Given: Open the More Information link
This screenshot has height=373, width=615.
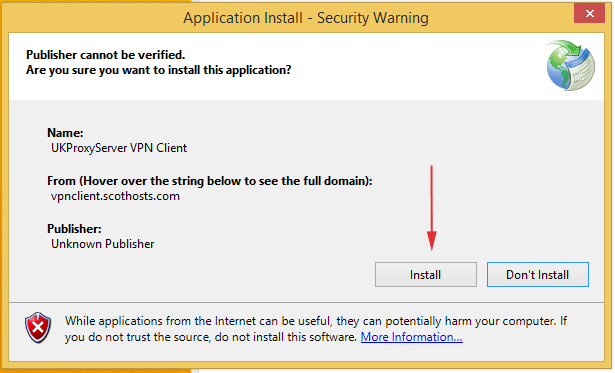Looking at the screenshot, I should [411, 337].
